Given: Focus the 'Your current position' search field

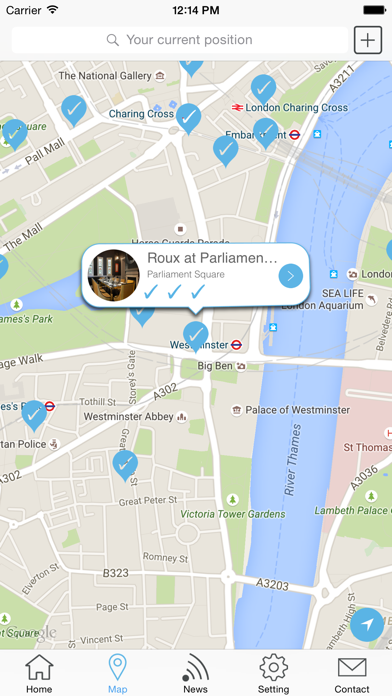Looking at the screenshot, I should [180, 40].
